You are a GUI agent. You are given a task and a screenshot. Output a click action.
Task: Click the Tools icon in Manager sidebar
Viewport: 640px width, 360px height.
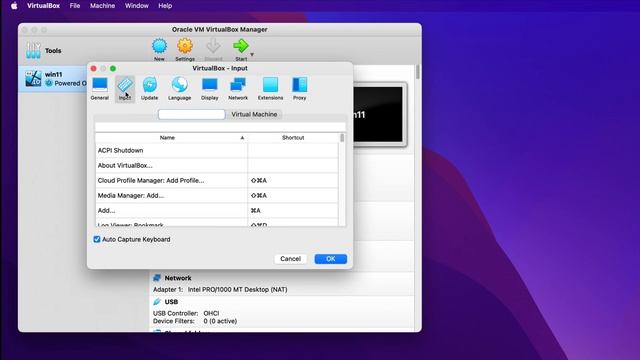click(x=33, y=50)
